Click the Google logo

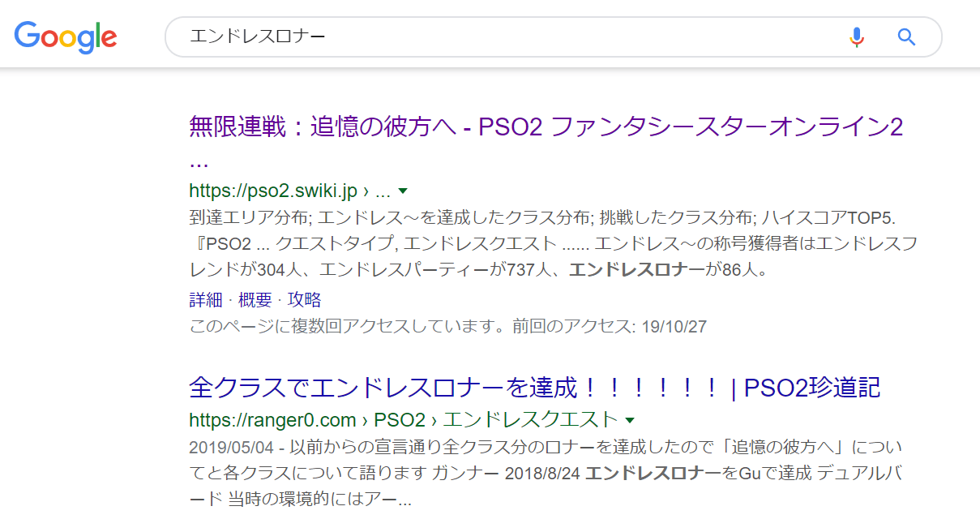click(x=66, y=36)
